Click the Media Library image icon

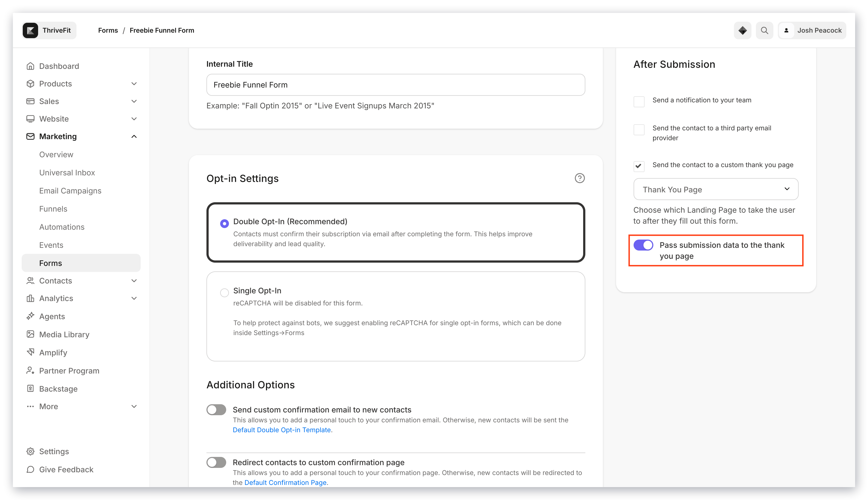tap(30, 334)
